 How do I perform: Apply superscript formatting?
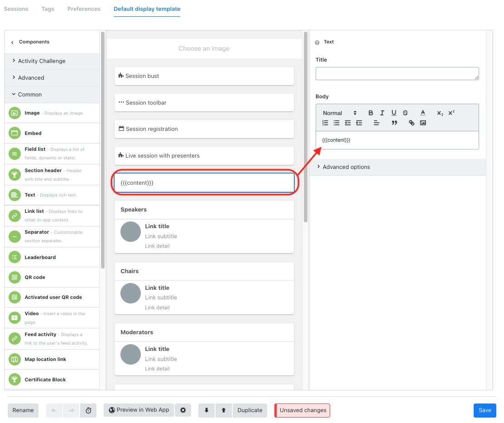pyautogui.click(x=451, y=113)
